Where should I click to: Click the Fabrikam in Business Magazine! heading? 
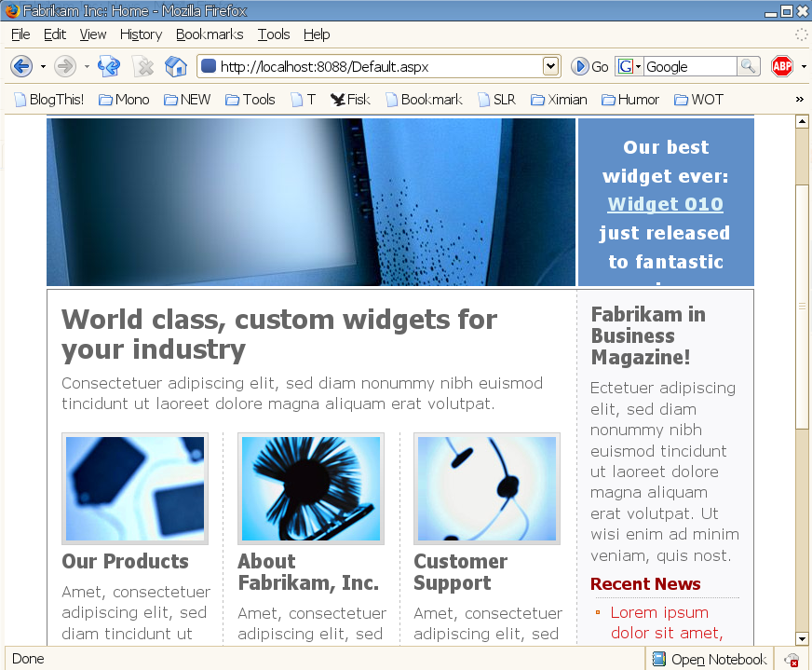click(x=648, y=335)
